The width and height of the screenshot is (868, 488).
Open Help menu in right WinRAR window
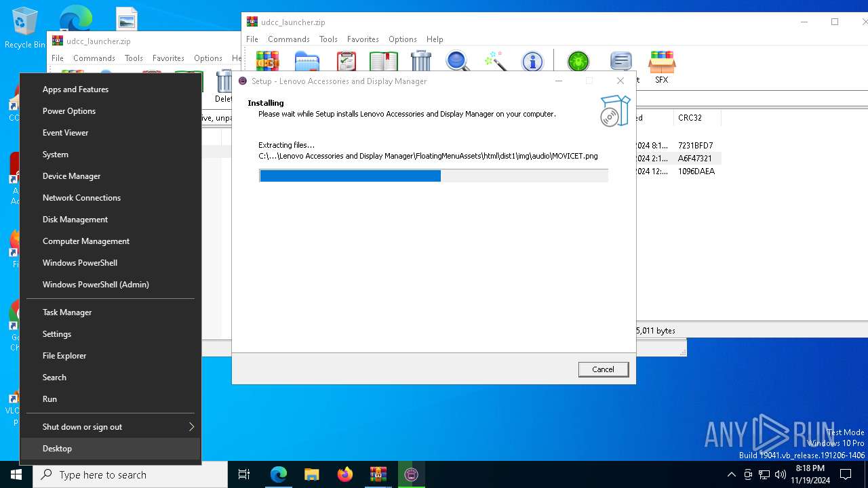pyautogui.click(x=435, y=39)
